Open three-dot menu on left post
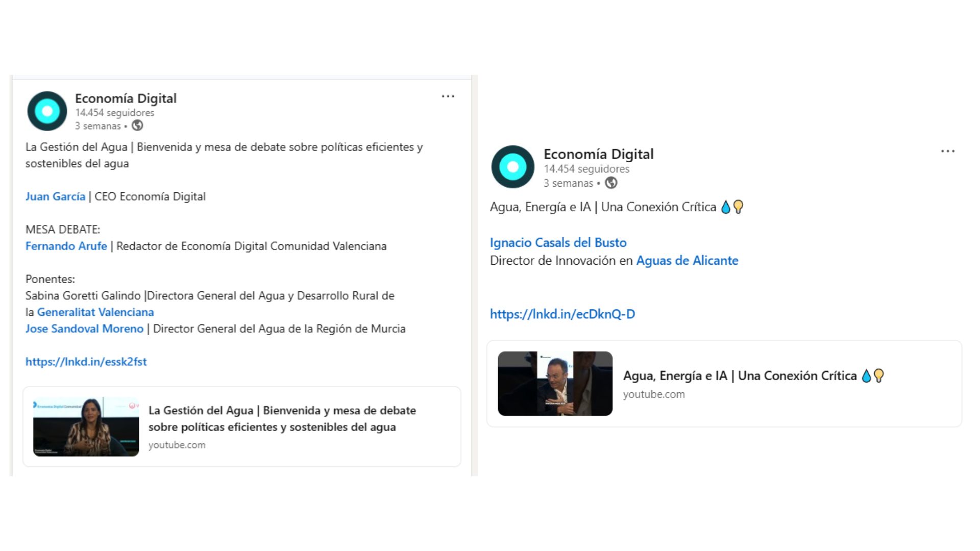 [x=448, y=96]
